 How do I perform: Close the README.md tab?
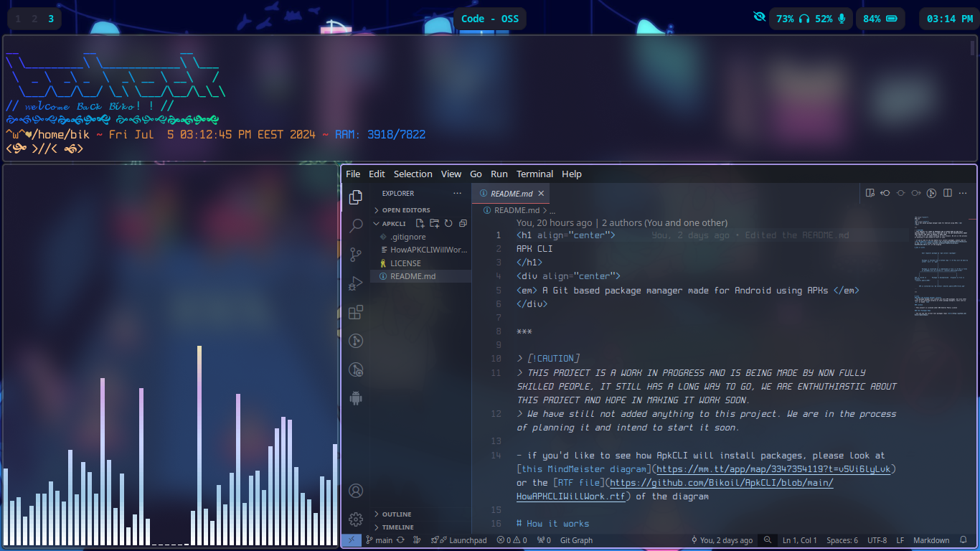tap(542, 193)
